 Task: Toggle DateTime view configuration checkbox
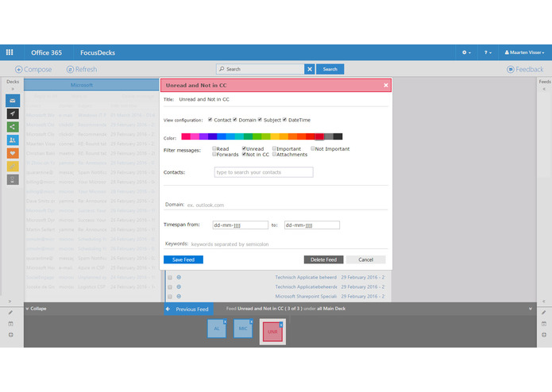pyautogui.click(x=284, y=120)
